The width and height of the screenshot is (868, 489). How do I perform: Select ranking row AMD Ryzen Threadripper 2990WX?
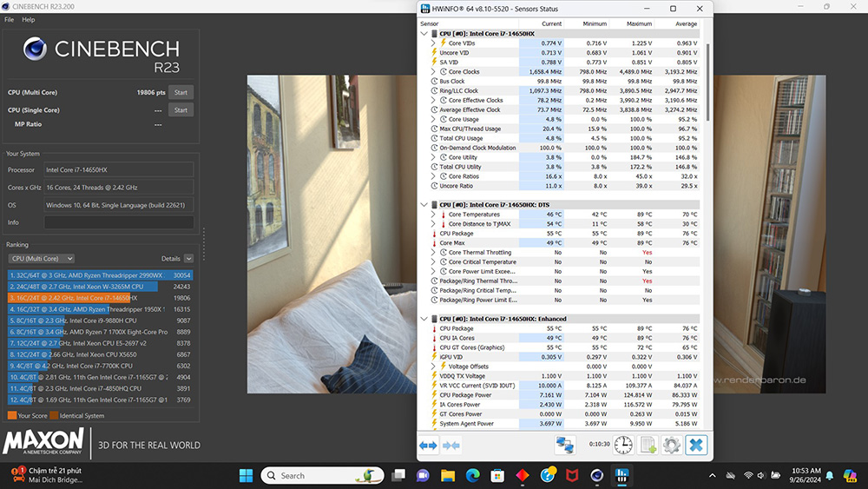point(100,275)
